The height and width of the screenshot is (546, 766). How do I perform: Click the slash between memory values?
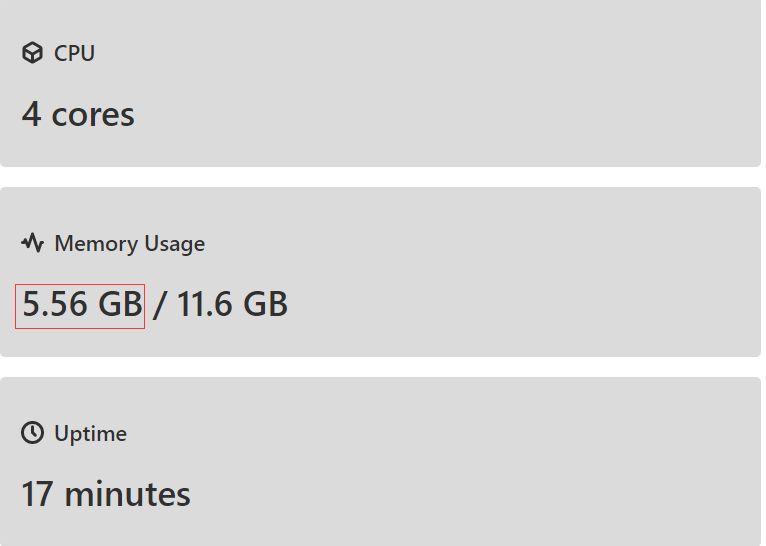click(159, 305)
